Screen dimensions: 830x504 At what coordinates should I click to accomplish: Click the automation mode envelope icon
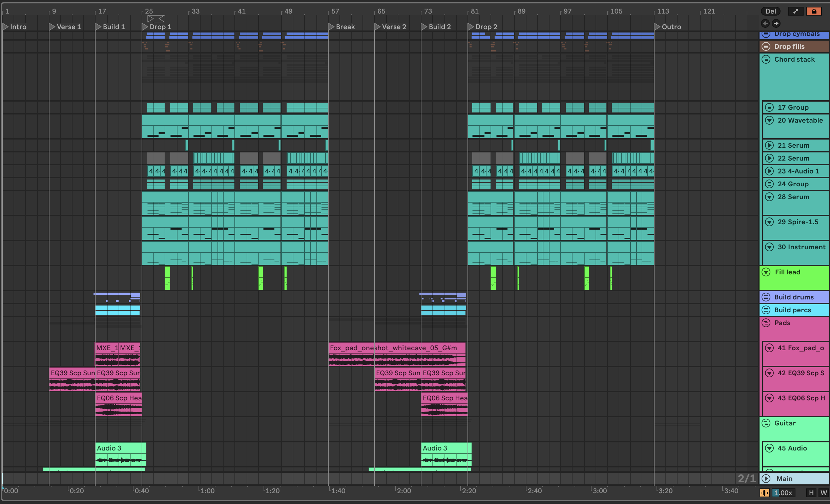[x=795, y=11]
